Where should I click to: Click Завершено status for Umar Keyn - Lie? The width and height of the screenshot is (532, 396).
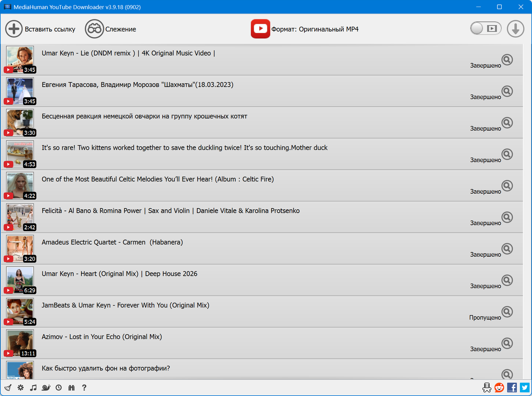click(485, 66)
